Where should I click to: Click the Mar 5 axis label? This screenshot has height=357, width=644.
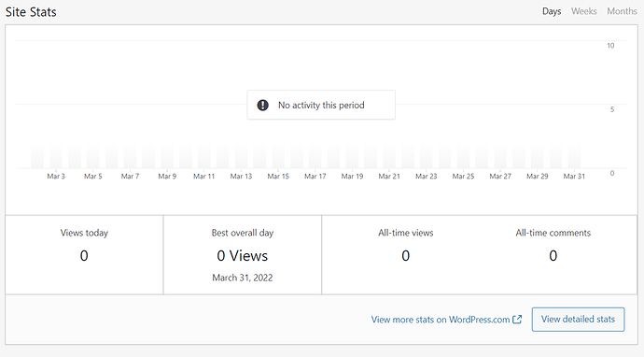[92, 176]
